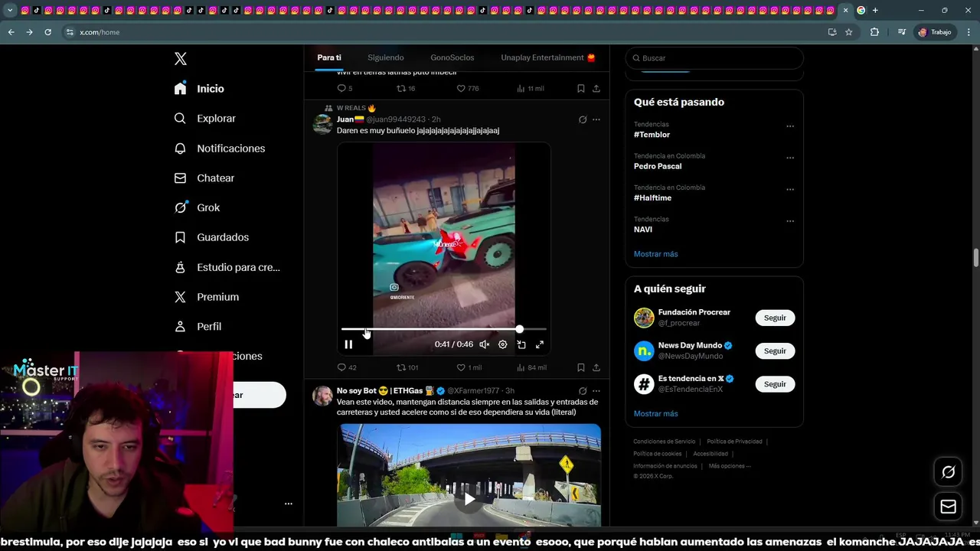
Task: Bookmark the top post
Action: (x=580, y=88)
